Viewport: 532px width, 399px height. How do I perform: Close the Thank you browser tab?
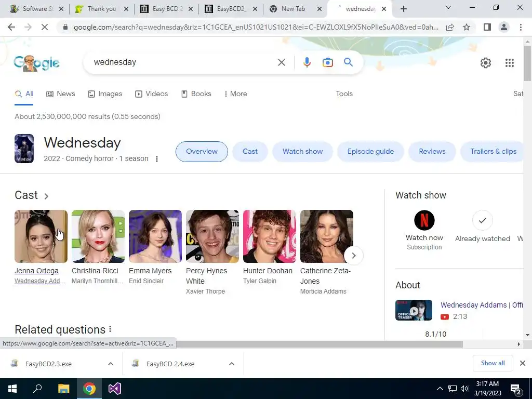point(126,9)
